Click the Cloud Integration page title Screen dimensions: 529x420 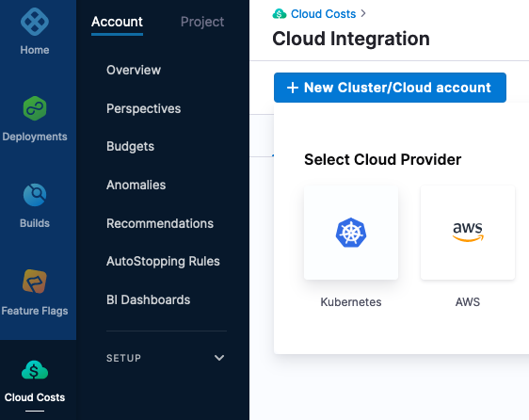351,39
